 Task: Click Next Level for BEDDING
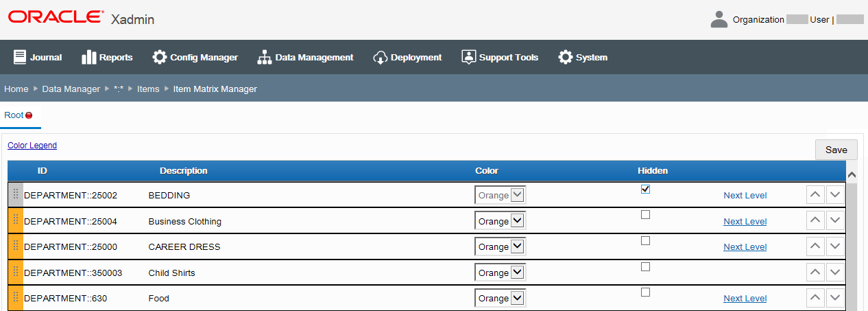click(x=745, y=195)
